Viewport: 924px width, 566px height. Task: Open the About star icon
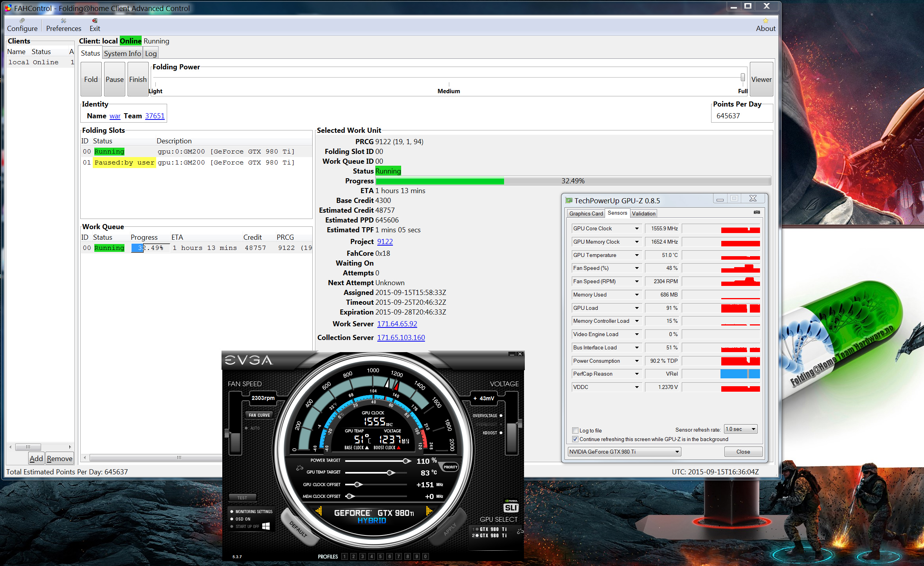[765, 21]
